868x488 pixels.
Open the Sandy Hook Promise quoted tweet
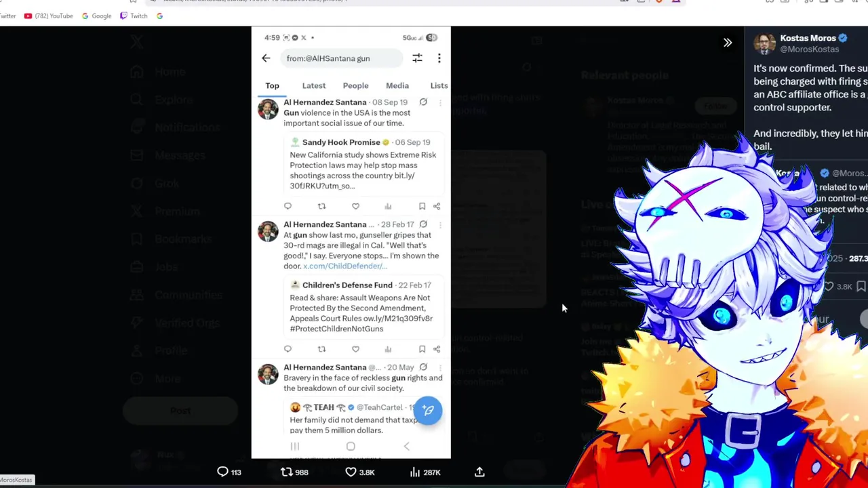point(363,164)
